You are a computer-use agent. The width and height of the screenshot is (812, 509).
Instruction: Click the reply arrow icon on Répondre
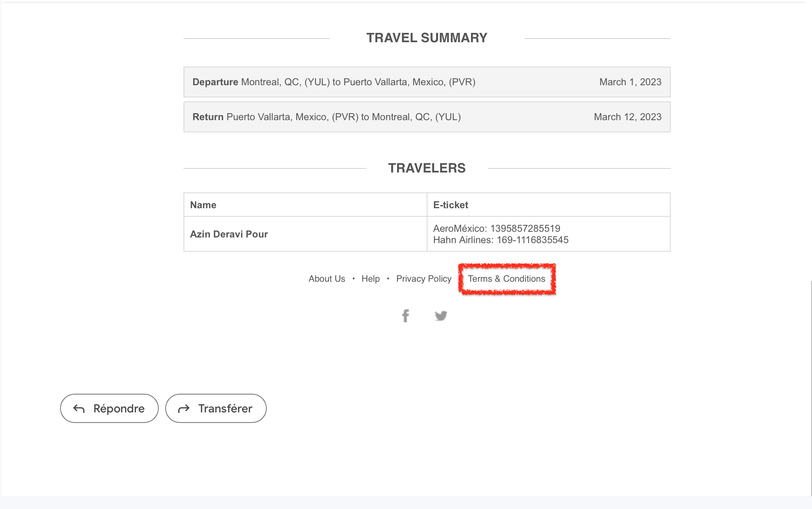pos(80,408)
